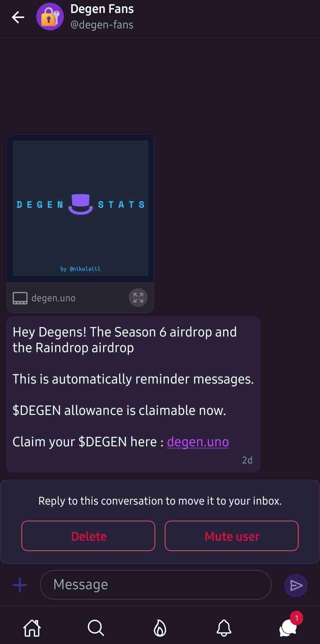Viewport: 320px width, 644px height.
Task: Tap the @degen-fans username
Action: pos(102,25)
